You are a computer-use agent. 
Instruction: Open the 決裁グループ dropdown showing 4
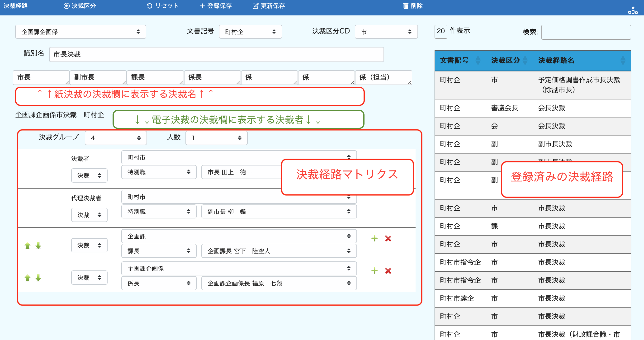click(115, 138)
